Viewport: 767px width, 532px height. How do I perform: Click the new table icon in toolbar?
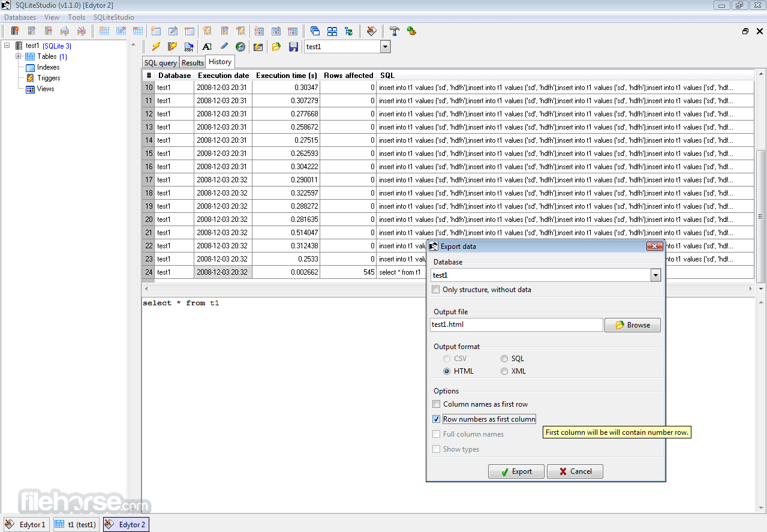tap(104, 31)
